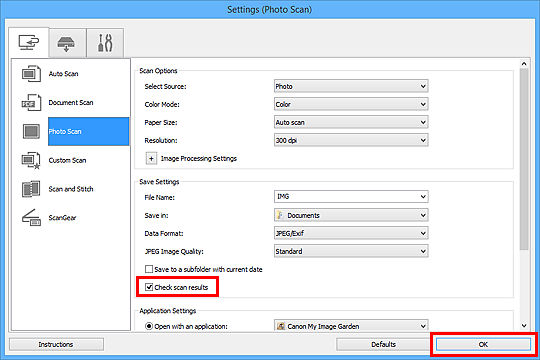The height and width of the screenshot is (360, 540).
Task: Click the Auto Scan icon
Action: [x=31, y=74]
